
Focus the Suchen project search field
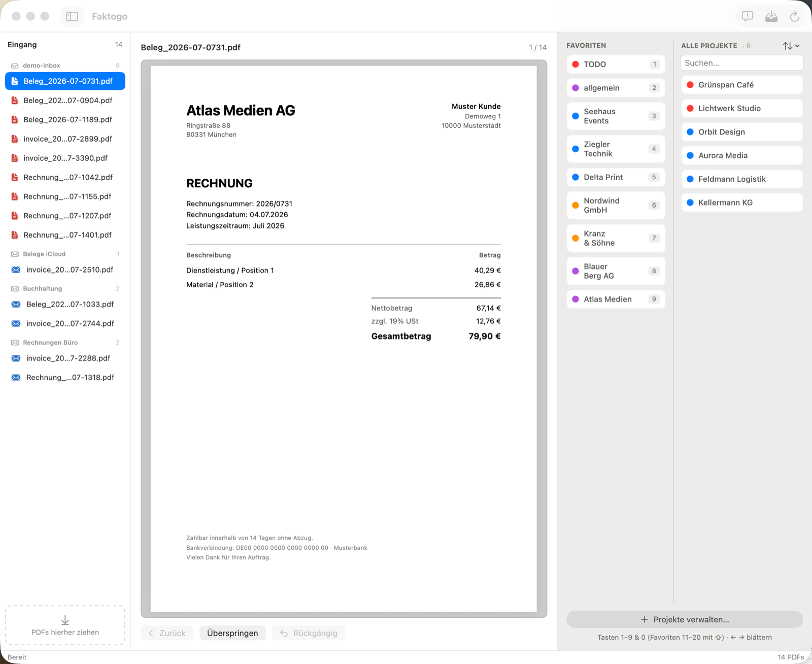[741, 63]
